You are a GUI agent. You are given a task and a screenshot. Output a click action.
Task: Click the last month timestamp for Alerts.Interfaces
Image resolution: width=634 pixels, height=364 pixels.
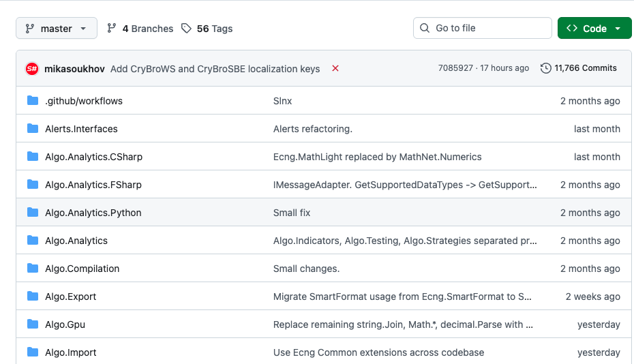597,129
